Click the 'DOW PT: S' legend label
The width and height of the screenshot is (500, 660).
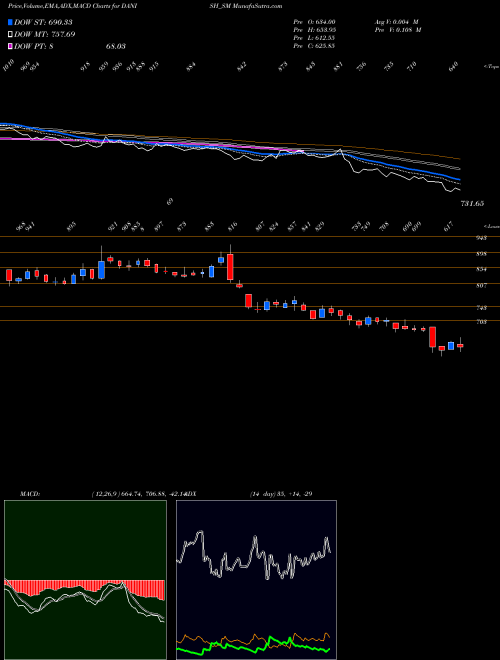(34, 46)
